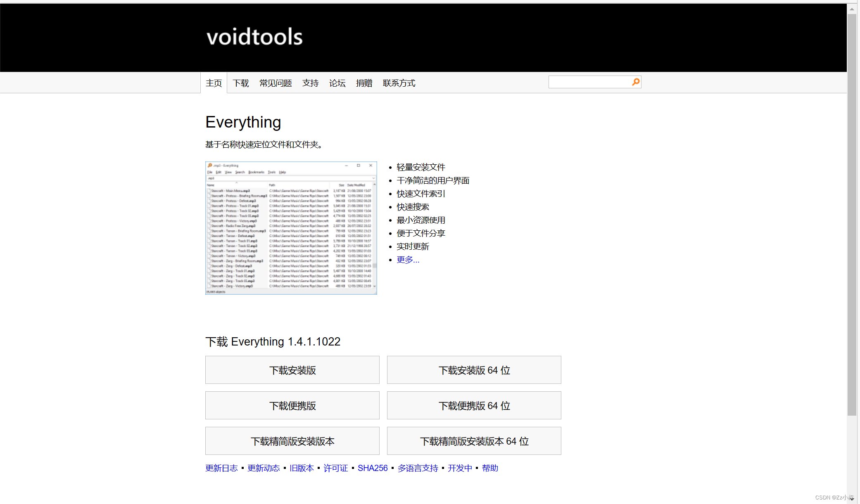Click the 实时更新 bullet text
Screen dimensions: 860x504
(x=413, y=246)
